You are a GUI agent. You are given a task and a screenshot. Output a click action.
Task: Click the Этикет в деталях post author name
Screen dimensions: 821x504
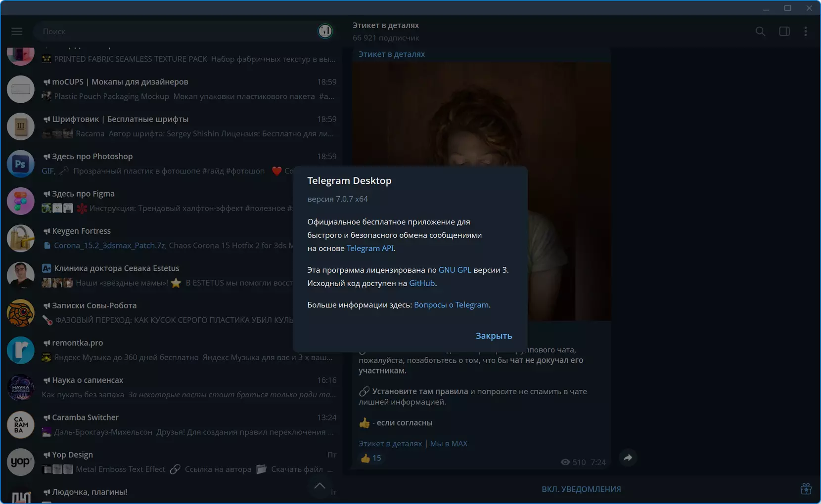click(392, 54)
